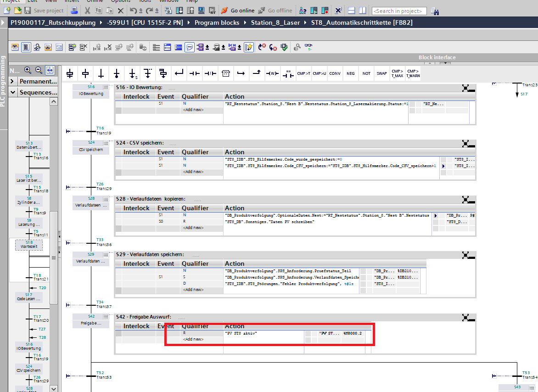Click the CONV instruction button
This screenshot has width=538, height=392.
point(335,73)
